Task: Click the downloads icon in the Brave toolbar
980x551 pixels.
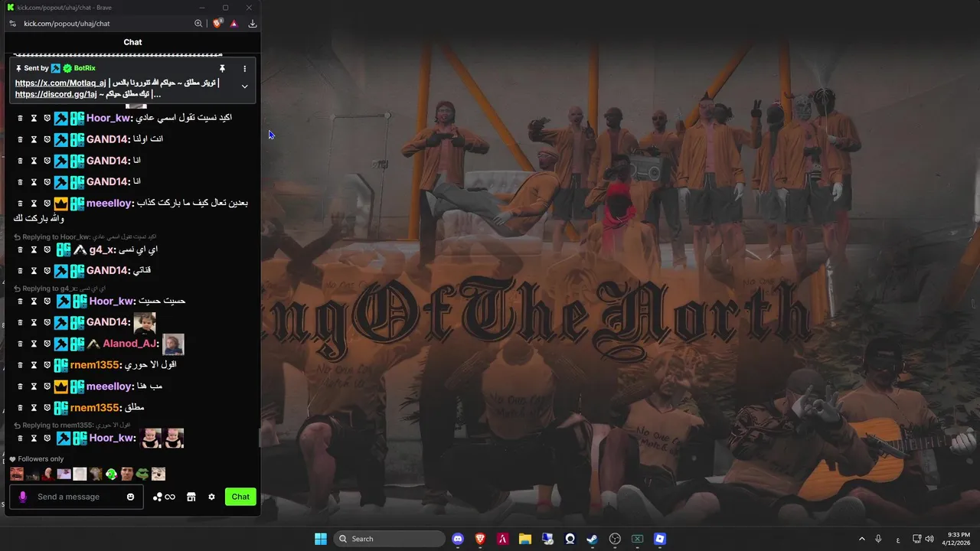Action: 253,24
